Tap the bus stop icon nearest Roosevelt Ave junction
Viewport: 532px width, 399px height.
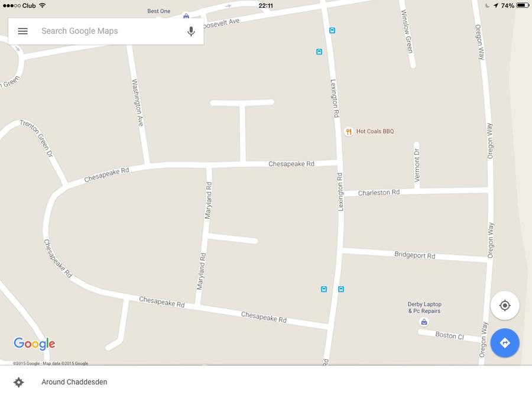click(x=332, y=31)
